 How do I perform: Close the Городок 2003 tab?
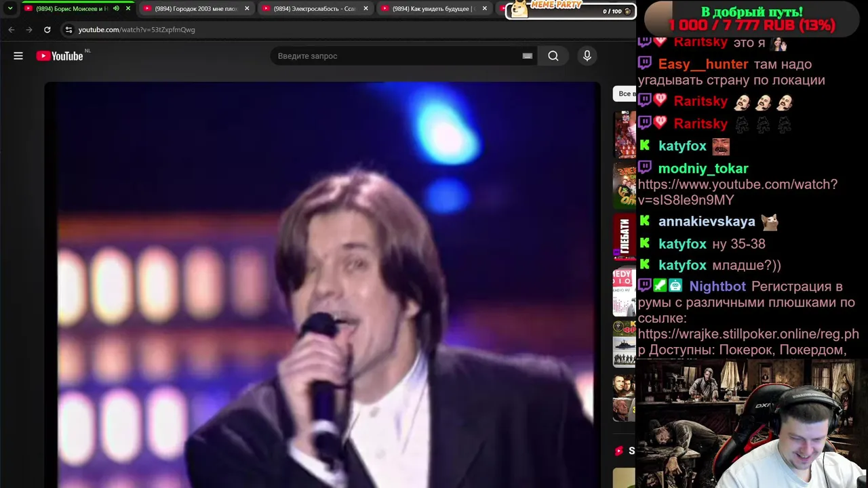pyautogui.click(x=247, y=9)
